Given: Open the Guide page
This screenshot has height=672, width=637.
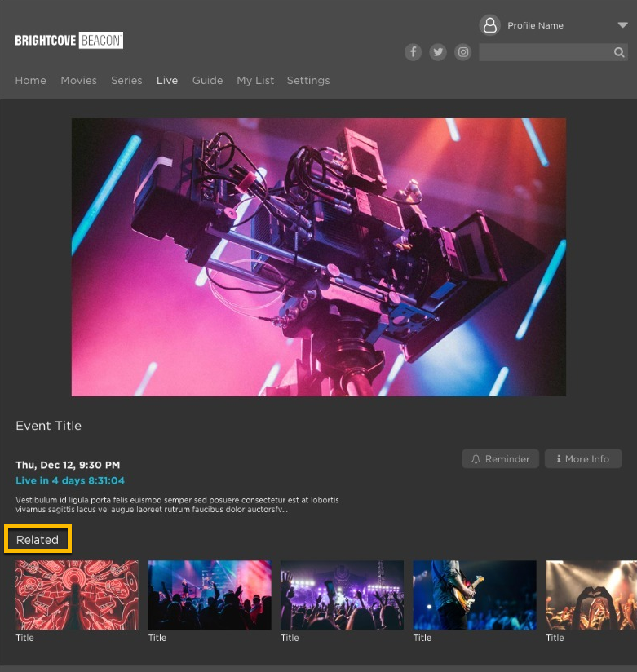Looking at the screenshot, I should click(x=207, y=81).
